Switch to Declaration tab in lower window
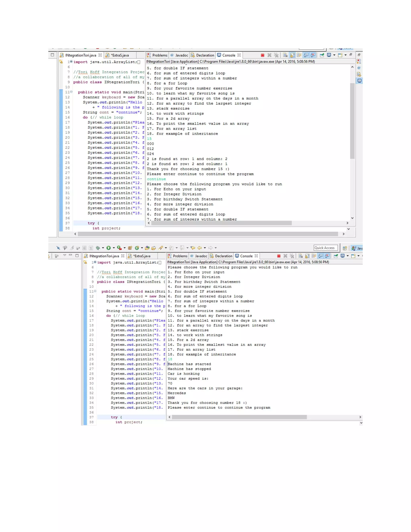The width and height of the screenshot is (411, 532). pyautogui.click(x=221, y=256)
